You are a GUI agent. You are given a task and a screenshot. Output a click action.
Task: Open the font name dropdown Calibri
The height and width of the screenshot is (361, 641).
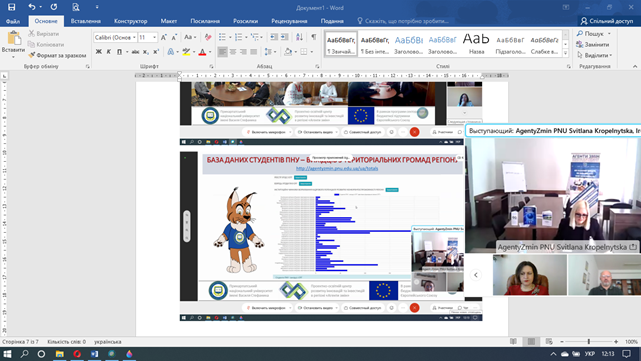(x=115, y=37)
